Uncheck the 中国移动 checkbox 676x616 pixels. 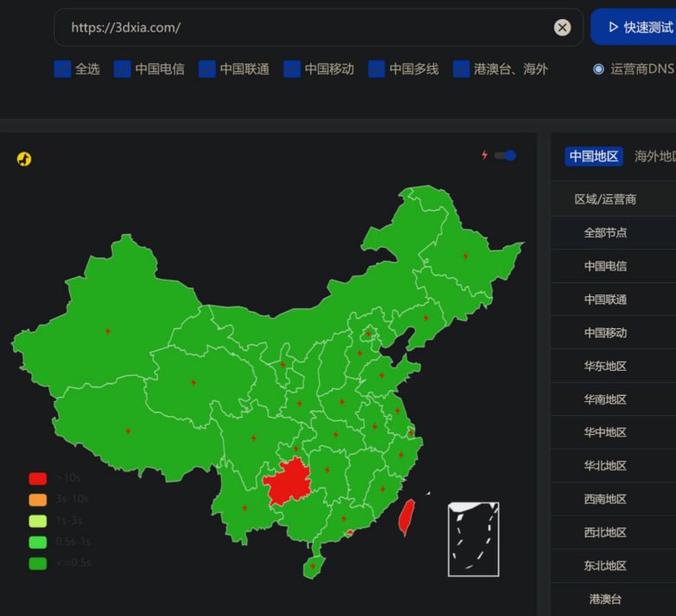tap(292, 69)
